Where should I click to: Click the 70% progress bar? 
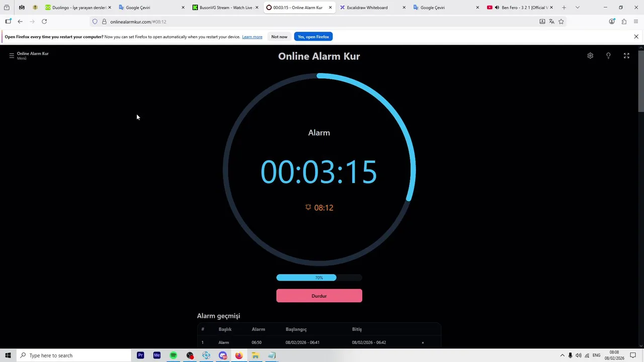[x=319, y=278]
